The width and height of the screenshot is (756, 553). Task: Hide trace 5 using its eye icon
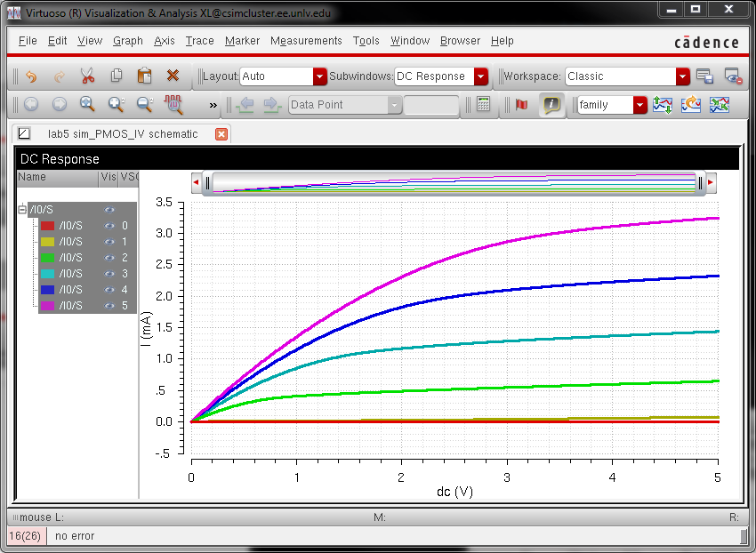click(x=110, y=306)
